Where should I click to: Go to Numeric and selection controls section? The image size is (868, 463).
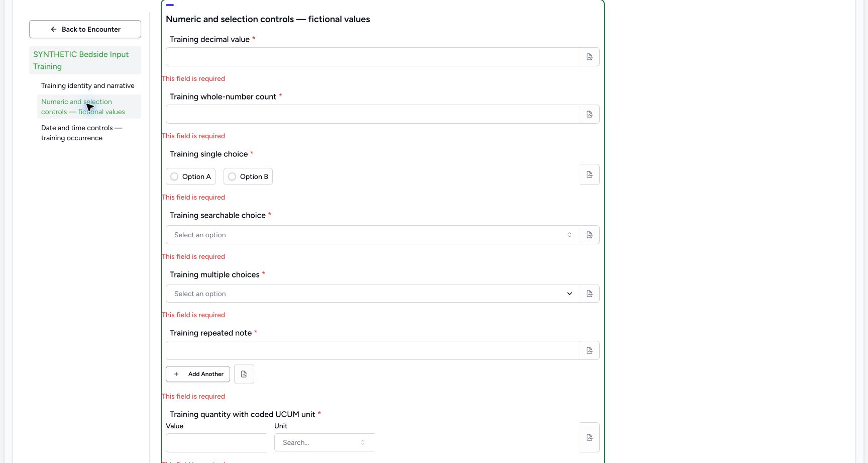pos(89,107)
